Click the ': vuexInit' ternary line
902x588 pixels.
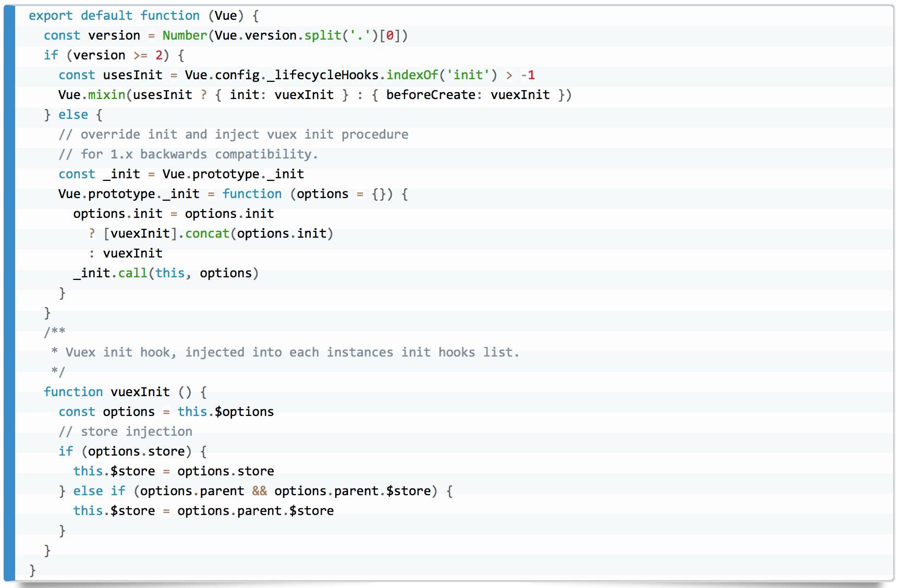pyautogui.click(x=125, y=253)
